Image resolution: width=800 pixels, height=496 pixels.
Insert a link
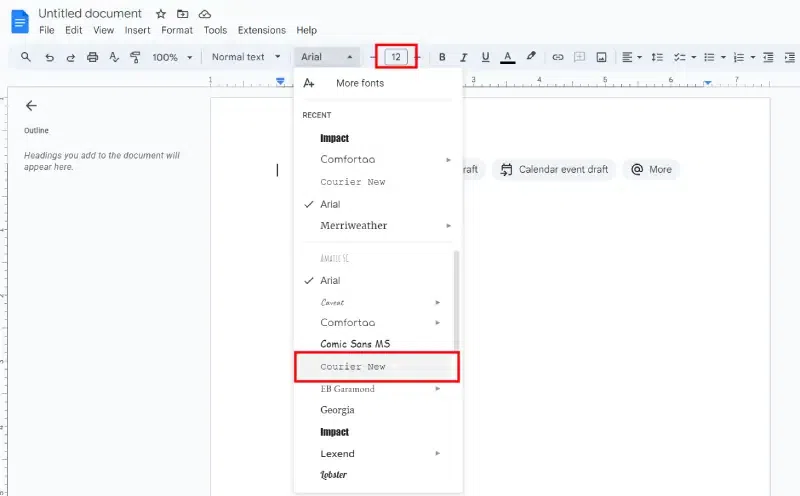point(558,57)
